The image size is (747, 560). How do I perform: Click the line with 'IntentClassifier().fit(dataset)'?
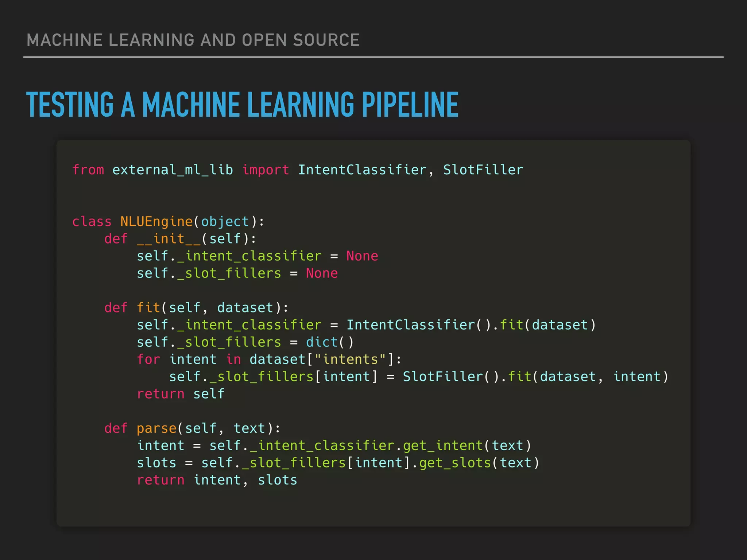366,325
